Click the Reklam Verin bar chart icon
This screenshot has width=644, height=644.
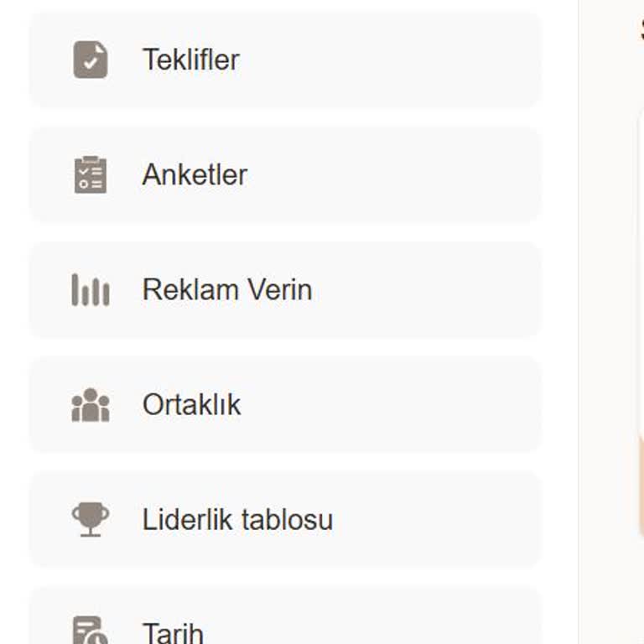(x=91, y=290)
